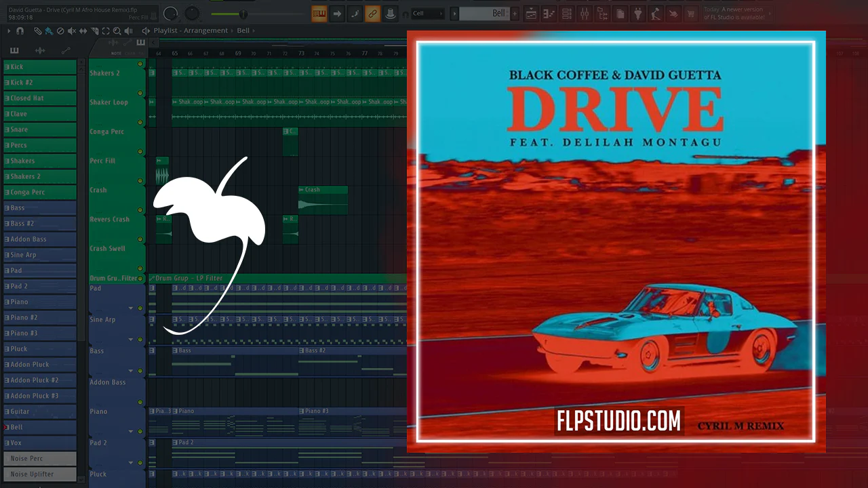Select the draw pencil tool in playlist
Image resolution: width=868 pixels, height=488 pixels.
click(38, 31)
